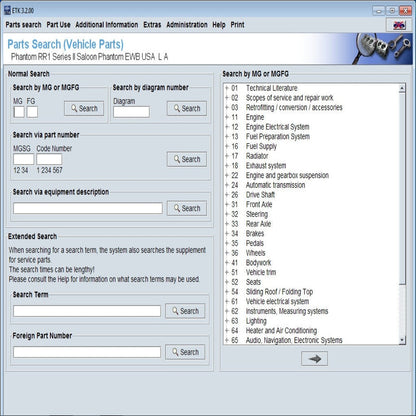Select 54 Sliding Roof / Folding Top

pyautogui.click(x=272, y=292)
